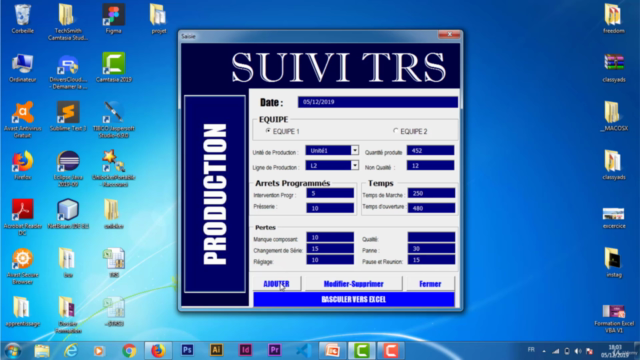Open Visual Studio Code from taskbar
The image size is (640, 360).
304,350
